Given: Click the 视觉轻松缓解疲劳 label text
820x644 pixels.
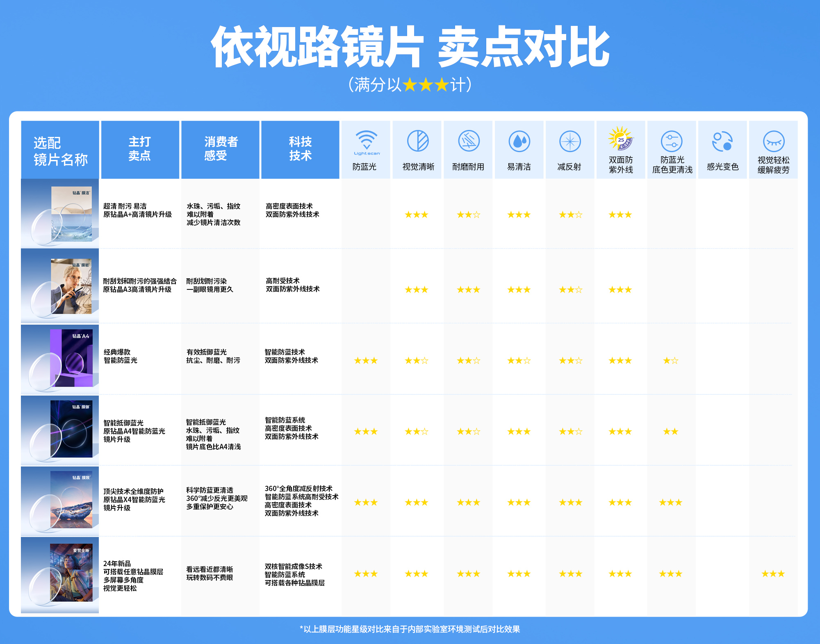Looking at the screenshot, I should [x=773, y=165].
